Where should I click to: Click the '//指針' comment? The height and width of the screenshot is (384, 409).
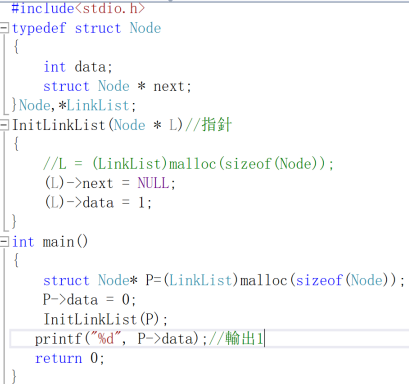tap(208, 125)
